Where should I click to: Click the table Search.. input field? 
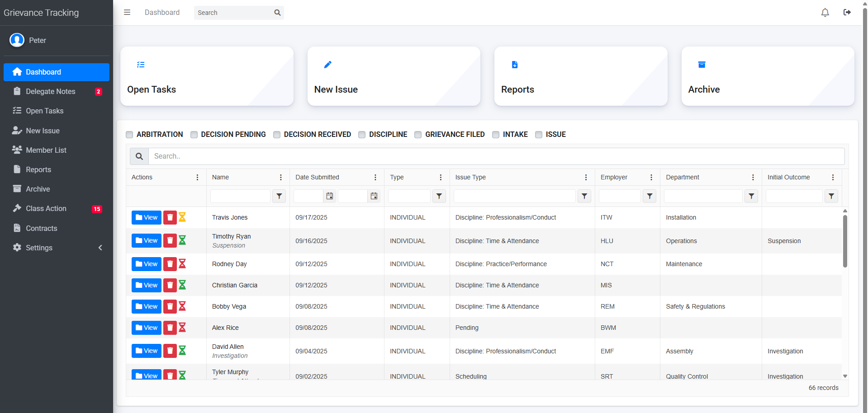coord(496,156)
